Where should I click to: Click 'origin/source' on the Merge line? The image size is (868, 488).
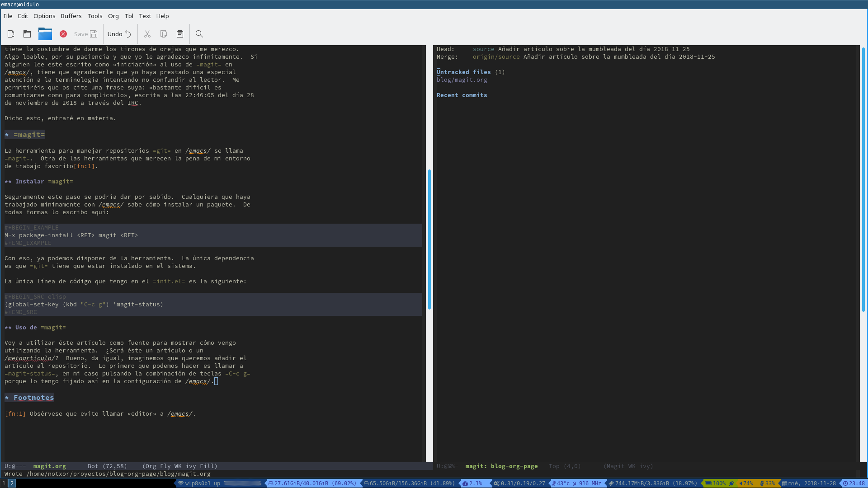(496, 57)
